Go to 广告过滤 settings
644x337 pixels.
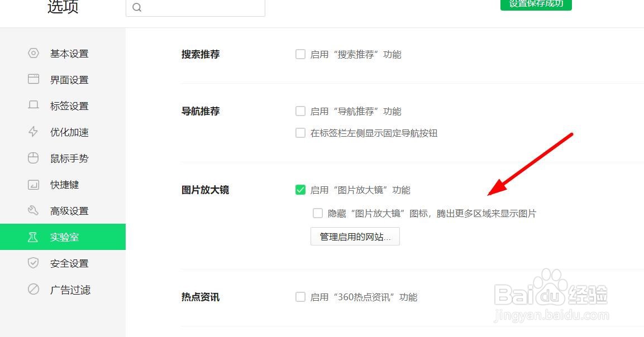63,290
